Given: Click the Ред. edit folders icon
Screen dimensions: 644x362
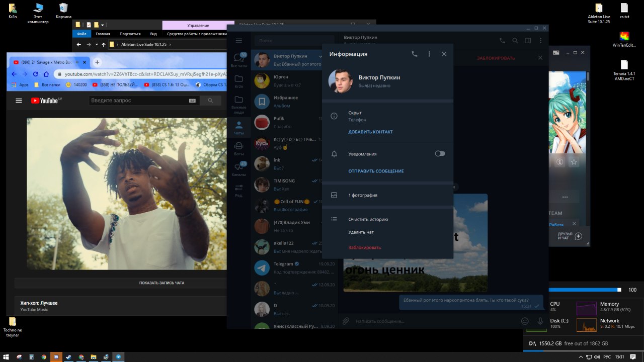Looking at the screenshot, I should (239, 191).
